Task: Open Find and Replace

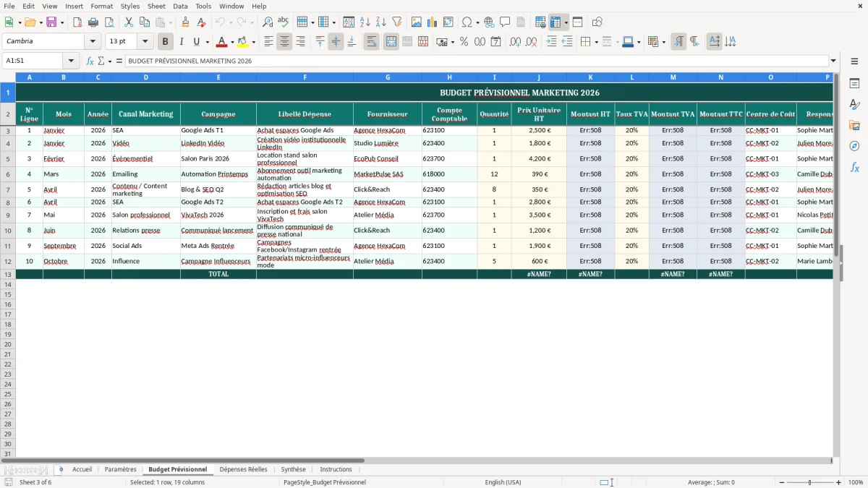Action: [268, 22]
